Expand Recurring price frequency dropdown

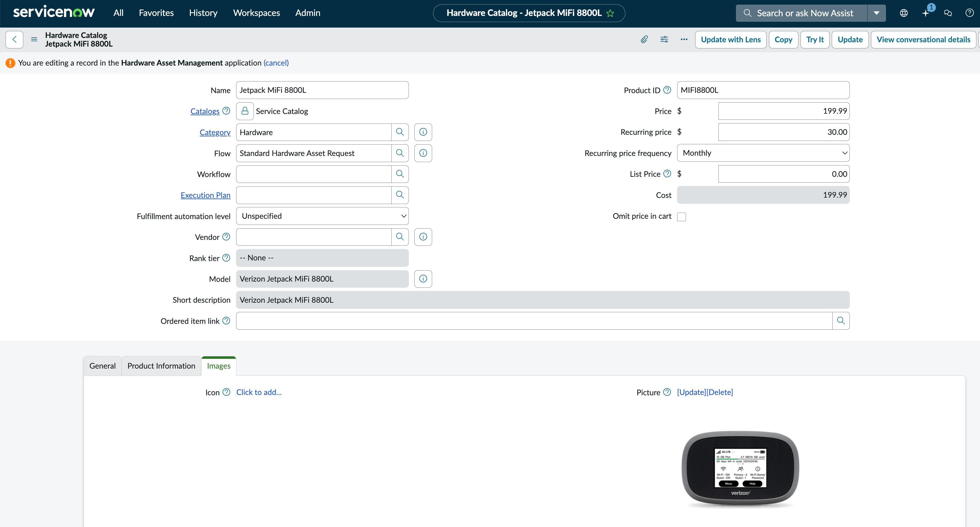pos(763,153)
